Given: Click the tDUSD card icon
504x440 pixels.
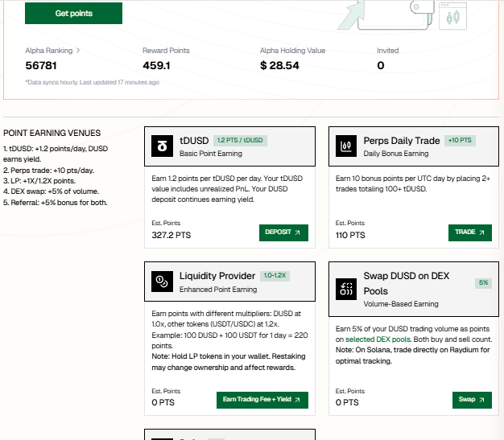Looking at the screenshot, I should click(162, 146).
